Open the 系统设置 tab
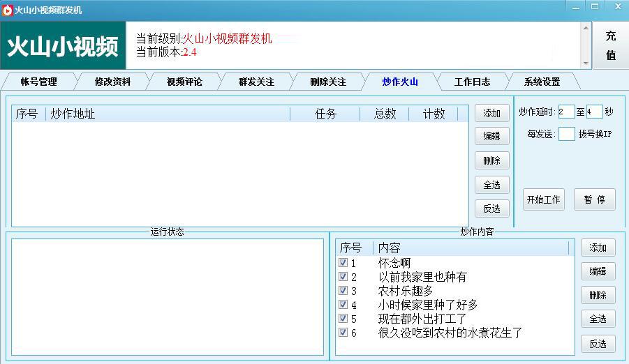The height and width of the screenshot is (364, 629). [x=542, y=82]
